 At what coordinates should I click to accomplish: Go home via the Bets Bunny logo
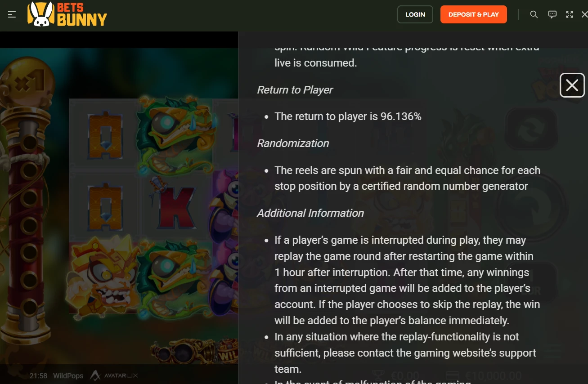(67, 14)
